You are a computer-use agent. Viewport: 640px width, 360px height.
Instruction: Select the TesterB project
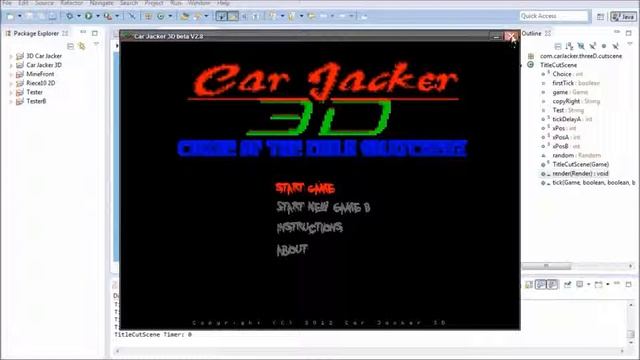point(36,101)
